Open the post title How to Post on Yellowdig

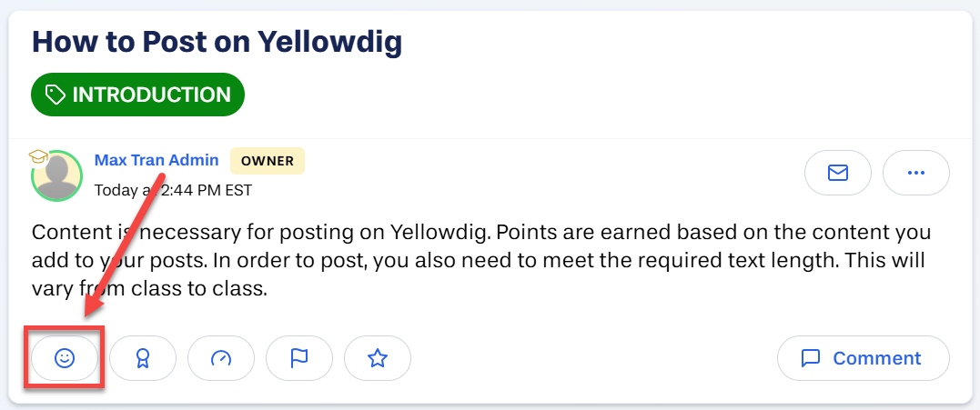(x=217, y=42)
